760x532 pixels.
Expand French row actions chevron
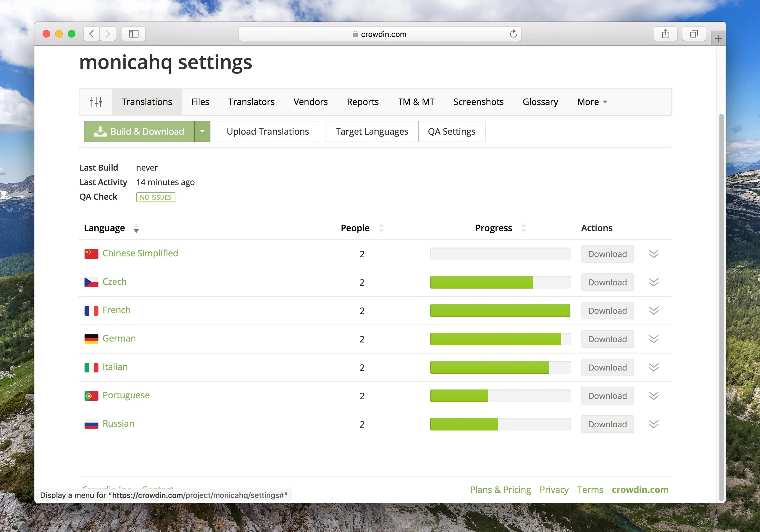pos(653,311)
